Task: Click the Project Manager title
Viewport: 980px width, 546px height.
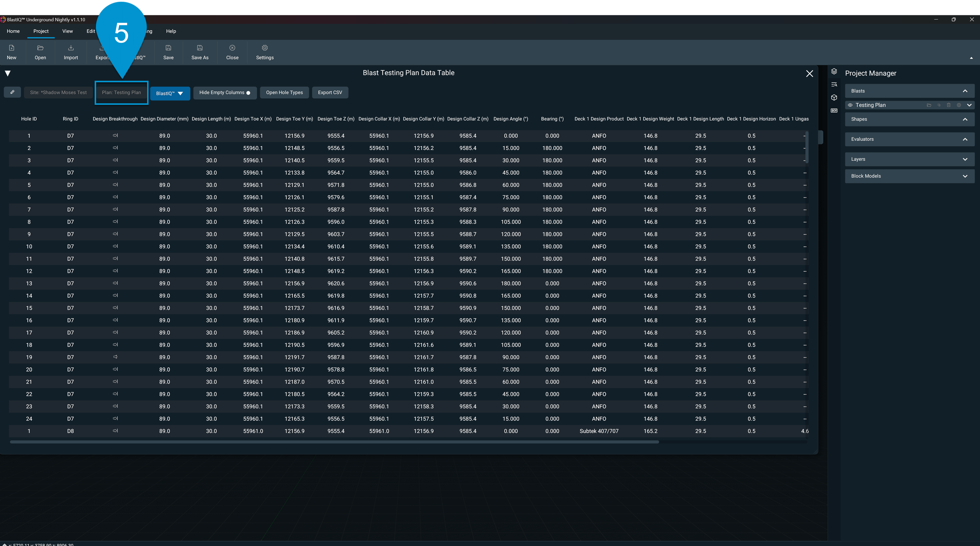Action: 871,73
